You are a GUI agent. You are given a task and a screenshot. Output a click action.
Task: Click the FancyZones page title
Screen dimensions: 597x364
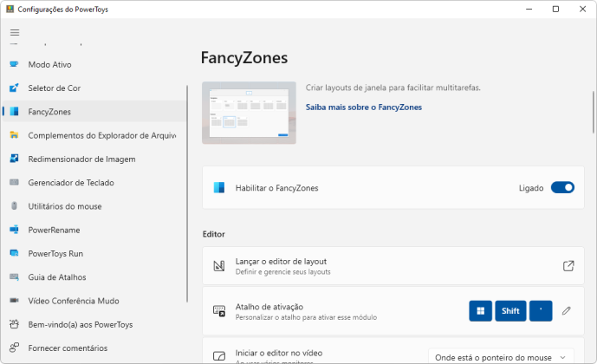point(244,58)
